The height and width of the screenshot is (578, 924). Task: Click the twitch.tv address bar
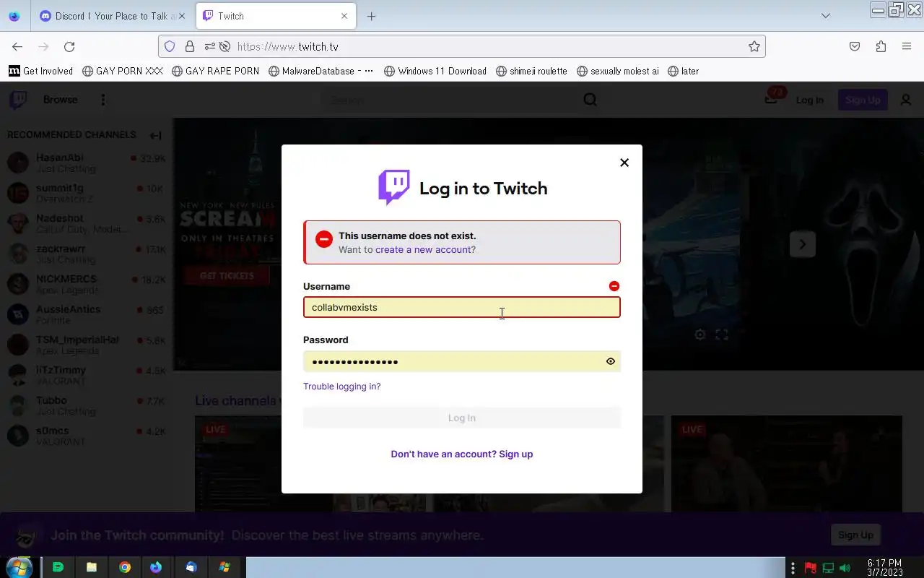click(462, 46)
